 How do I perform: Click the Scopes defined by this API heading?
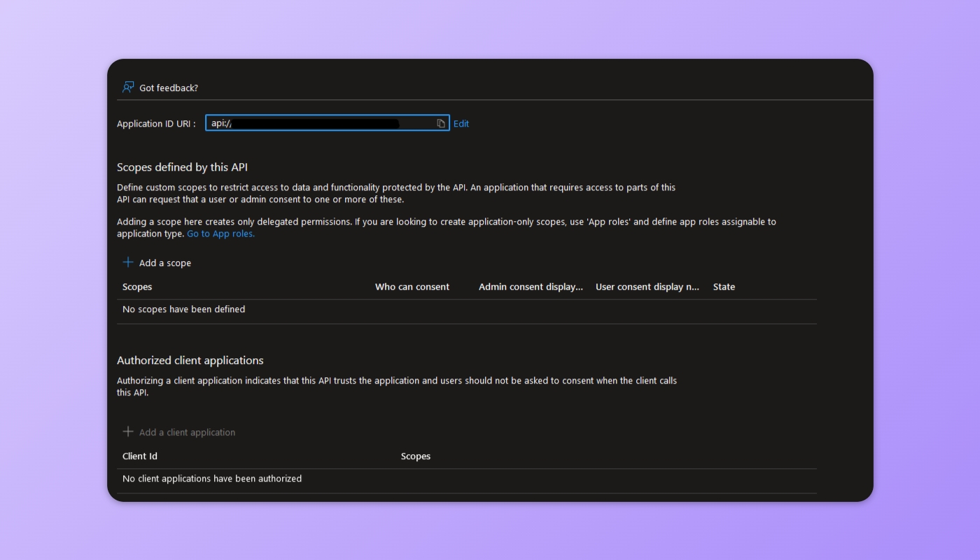coord(182,167)
